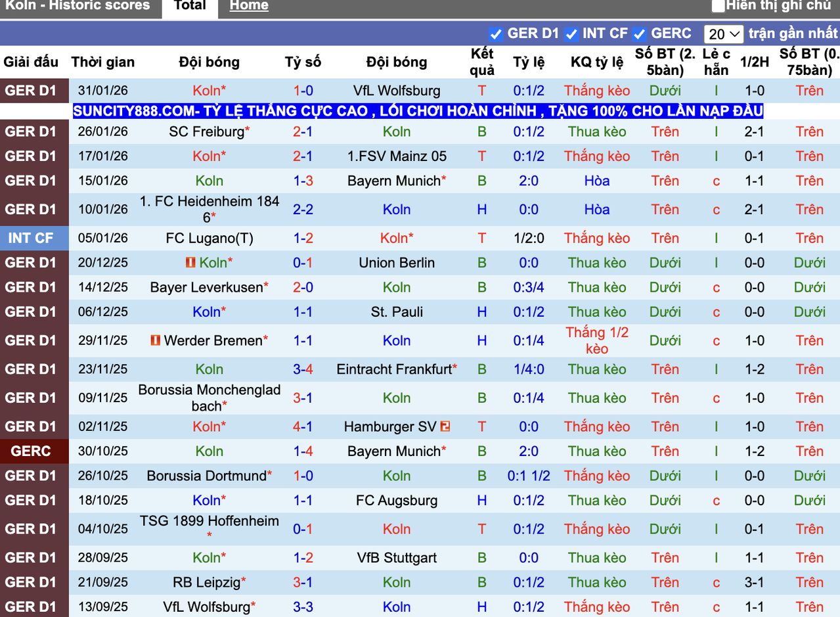Click odds 0:1 1/2 in Dortmund row
Image resolution: width=840 pixels, height=617 pixels.
[x=529, y=476]
